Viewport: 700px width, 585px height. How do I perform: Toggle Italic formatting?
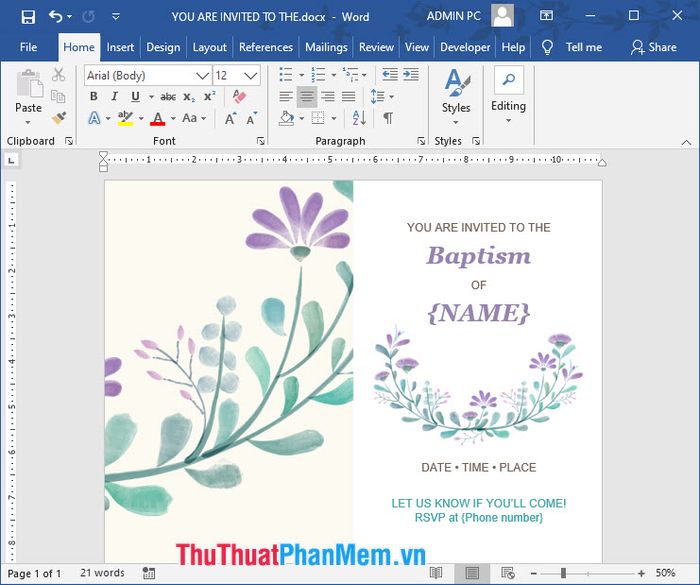tap(114, 97)
